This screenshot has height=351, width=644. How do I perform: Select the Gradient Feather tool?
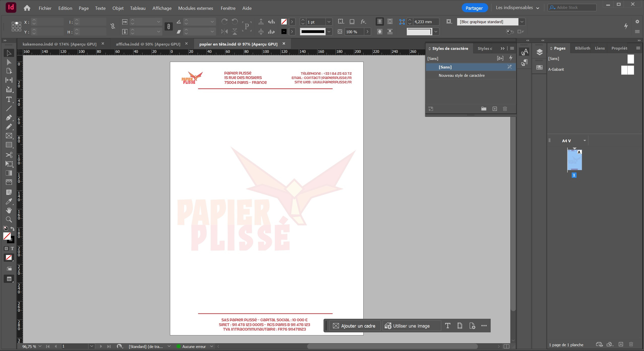(x=9, y=182)
